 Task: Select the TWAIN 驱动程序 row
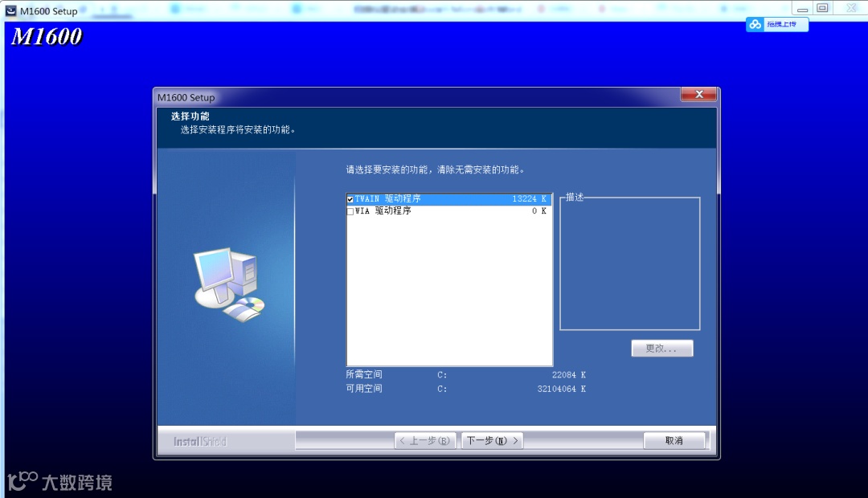449,198
